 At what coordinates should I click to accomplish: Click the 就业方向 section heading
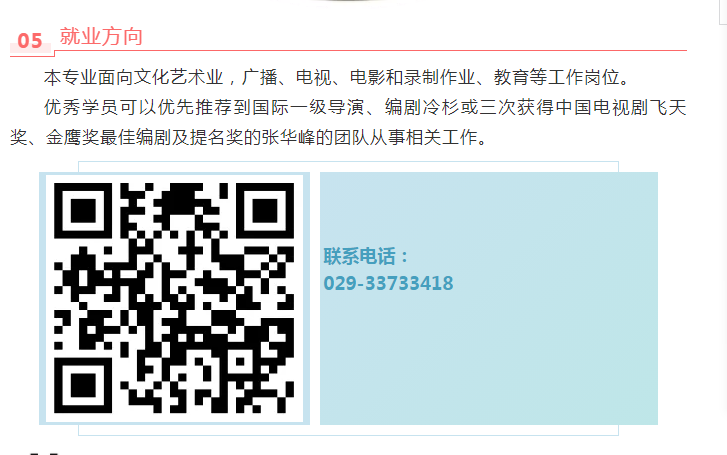pos(101,36)
